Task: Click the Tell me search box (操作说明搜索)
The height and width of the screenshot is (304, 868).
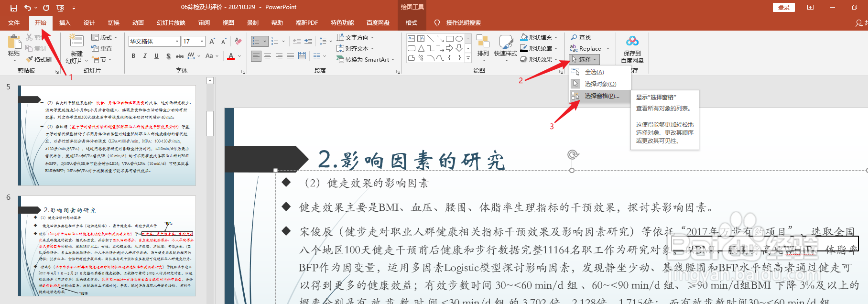Action: [x=458, y=22]
